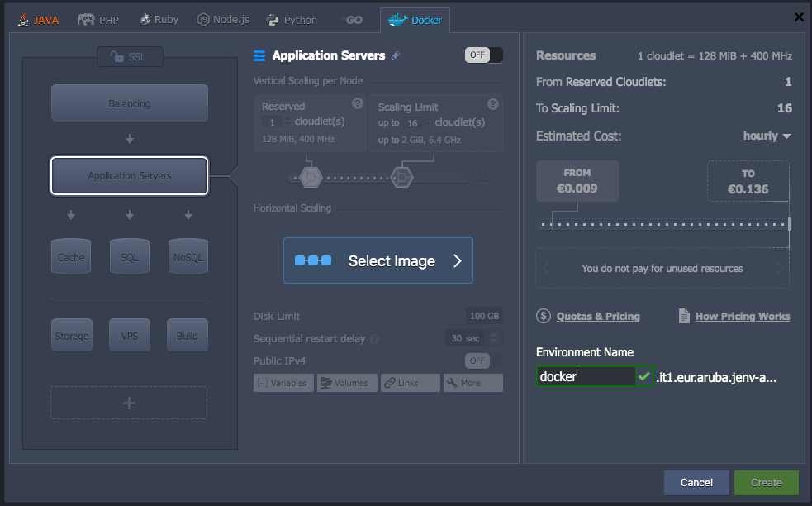The image size is (812, 506).
Task: Toggle the Application Servers OFF switch
Action: point(484,54)
